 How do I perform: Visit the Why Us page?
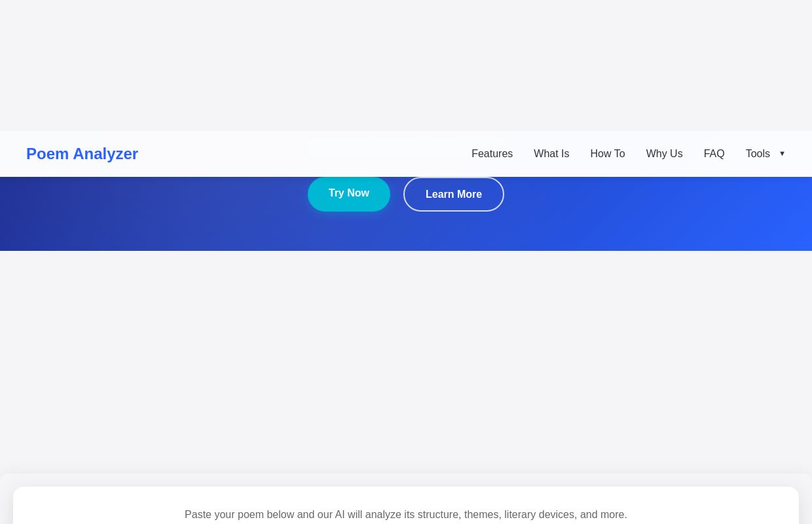coord(664,153)
